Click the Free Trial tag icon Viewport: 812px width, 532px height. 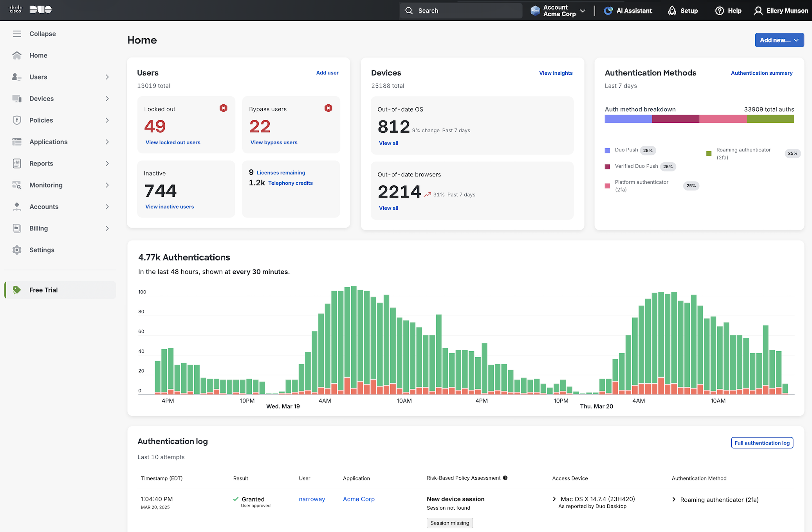(x=17, y=290)
